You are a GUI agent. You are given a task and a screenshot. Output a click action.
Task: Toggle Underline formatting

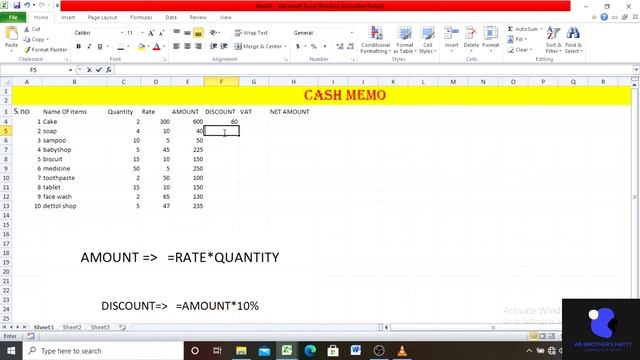click(x=100, y=47)
